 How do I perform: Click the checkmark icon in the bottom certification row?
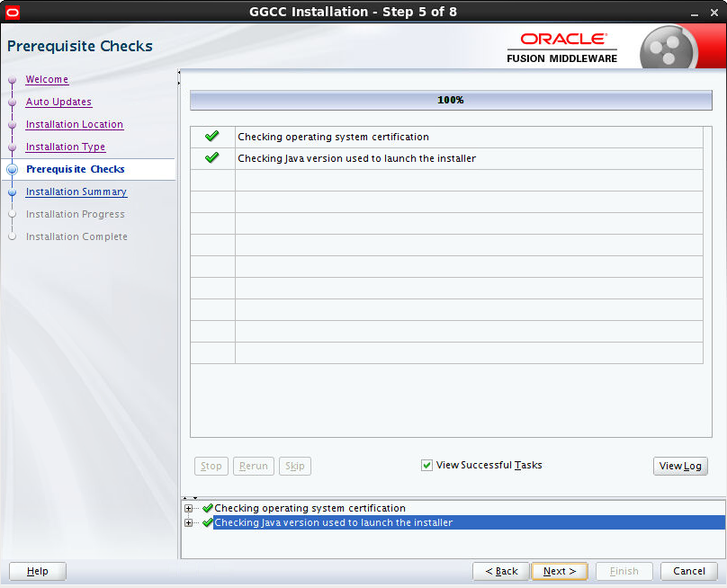click(208, 508)
